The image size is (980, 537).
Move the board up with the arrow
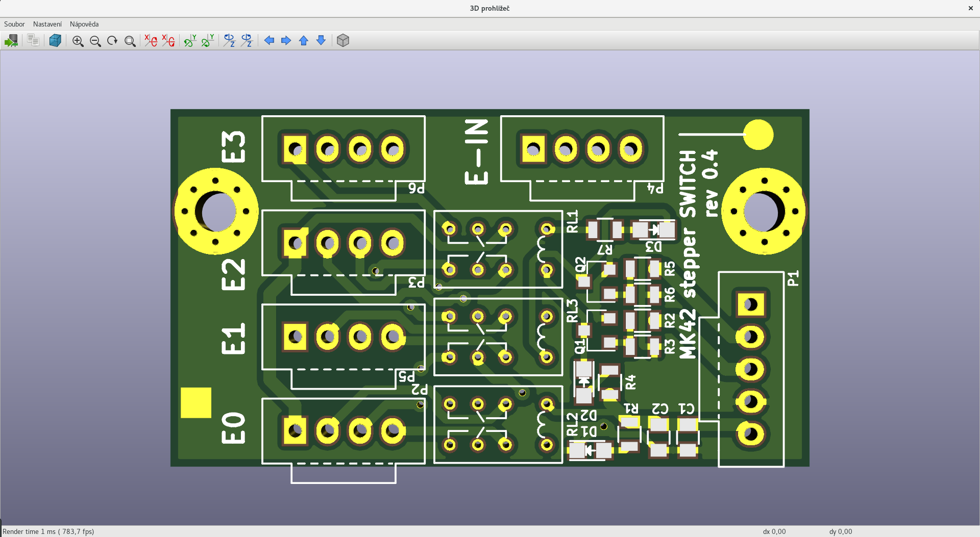304,41
